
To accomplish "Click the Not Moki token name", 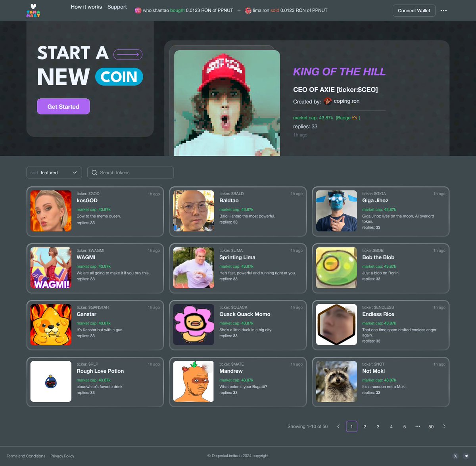I will 373,371.
